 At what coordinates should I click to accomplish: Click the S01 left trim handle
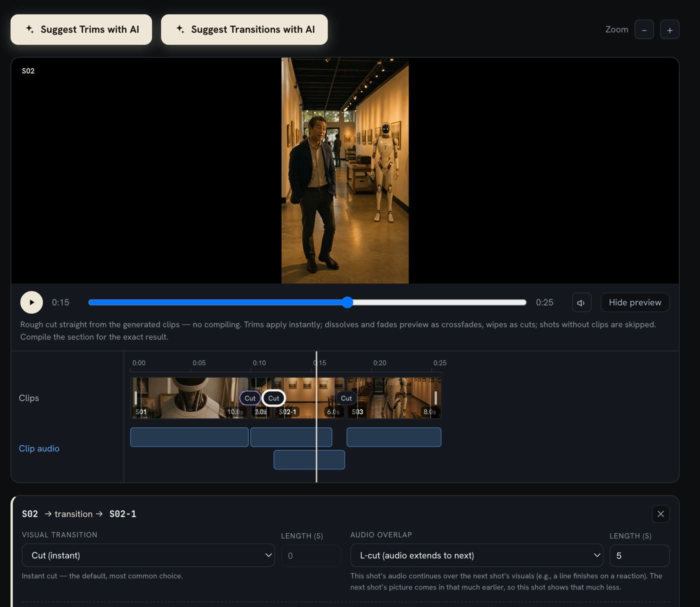click(135, 398)
